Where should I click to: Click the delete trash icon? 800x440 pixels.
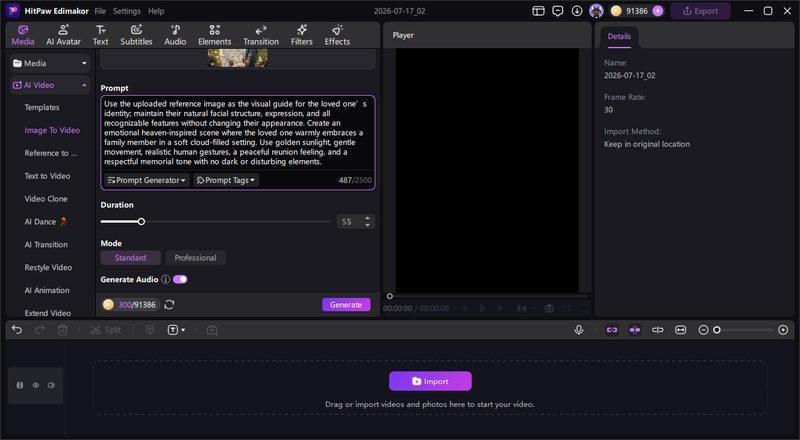pos(63,330)
